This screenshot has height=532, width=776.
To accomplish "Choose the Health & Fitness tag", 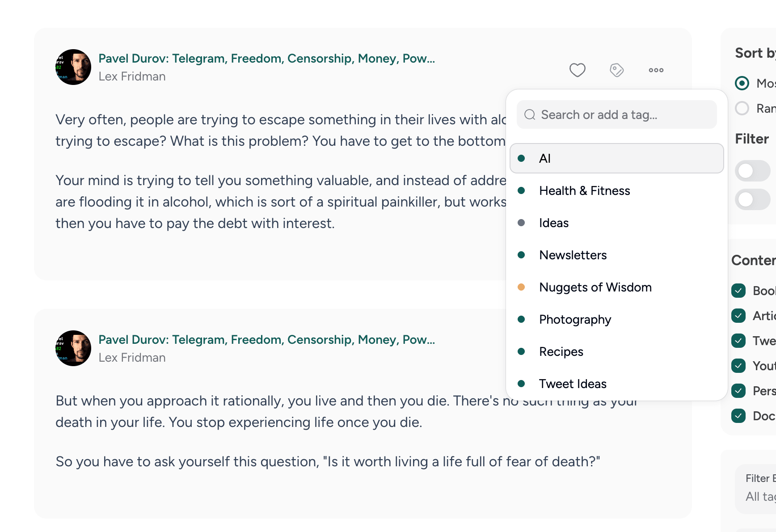I will click(584, 191).
